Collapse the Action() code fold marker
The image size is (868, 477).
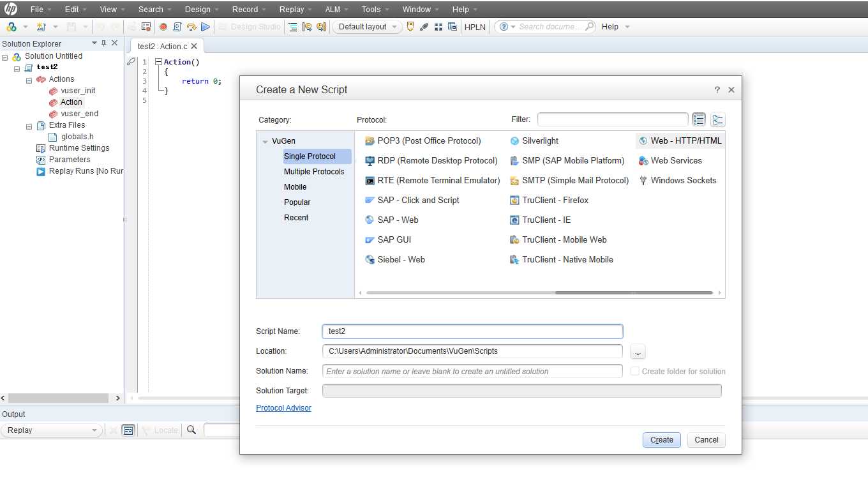[158, 62]
